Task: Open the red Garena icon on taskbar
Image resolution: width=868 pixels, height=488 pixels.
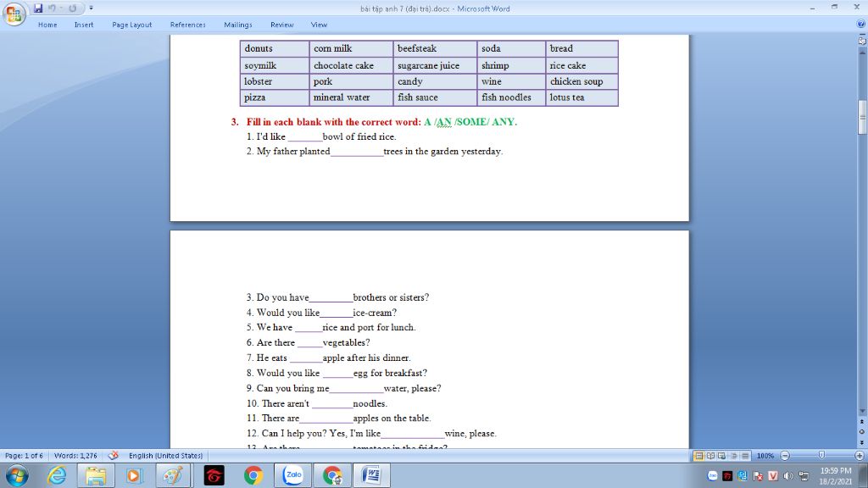Action: pyautogui.click(x=214, y=476)
